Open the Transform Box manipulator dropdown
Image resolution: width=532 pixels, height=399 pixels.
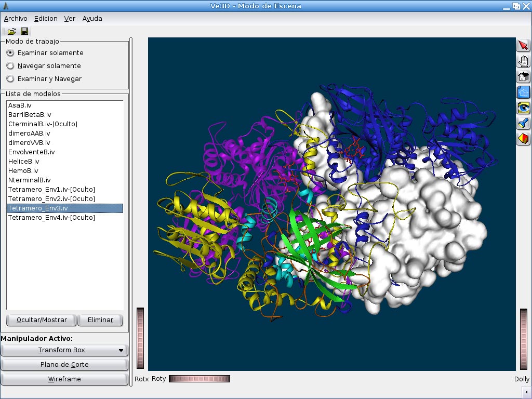point(65,350)
